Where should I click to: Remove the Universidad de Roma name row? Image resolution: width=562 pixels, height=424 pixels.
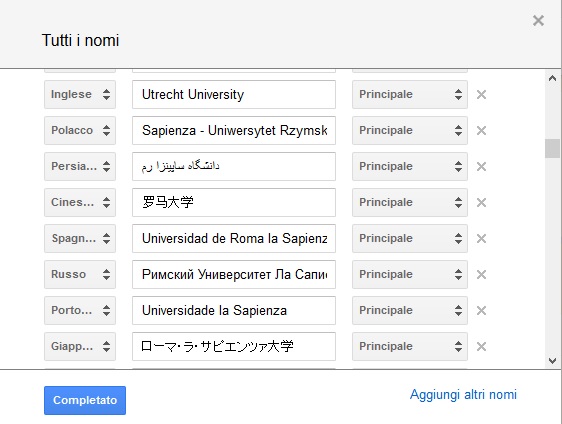click(481, 238)
